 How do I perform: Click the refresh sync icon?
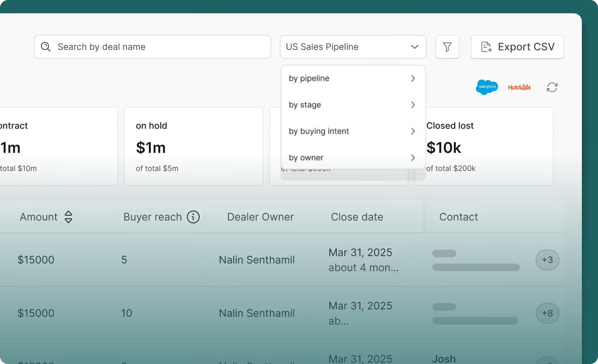click(552, 87)
